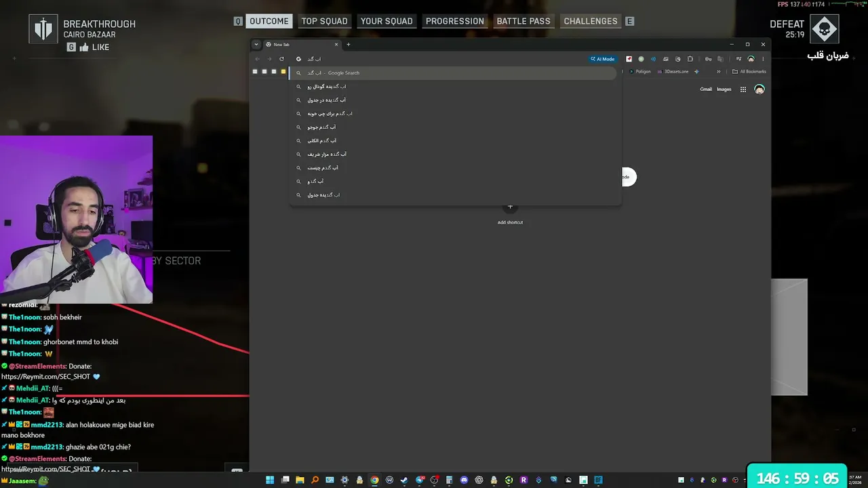This screenshot has height=488, width=868.
Task: Open Discord from the taskbar
Action: point(464,481)
